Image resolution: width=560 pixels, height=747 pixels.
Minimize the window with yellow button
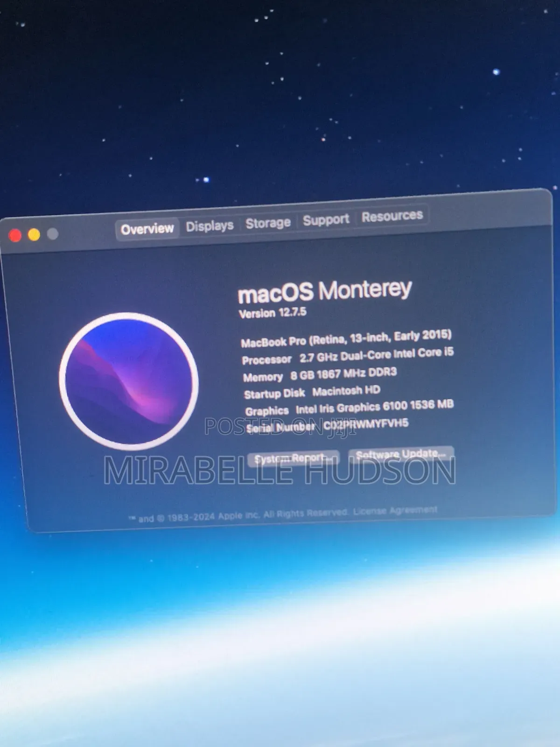coord(34,234)
